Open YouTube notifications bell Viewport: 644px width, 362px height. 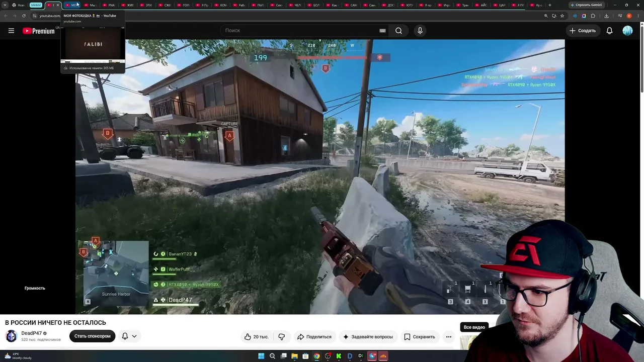click(x=609, y=31)
